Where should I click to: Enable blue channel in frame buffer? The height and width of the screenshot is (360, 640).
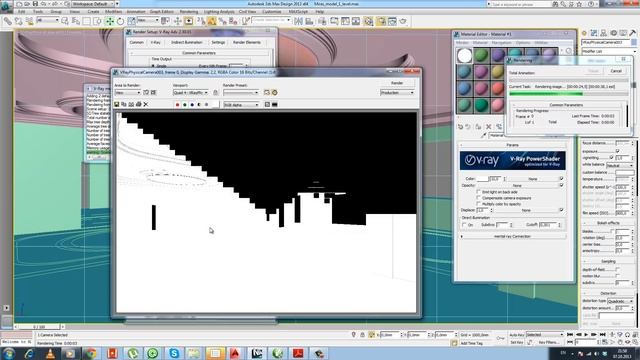[192, 105]
